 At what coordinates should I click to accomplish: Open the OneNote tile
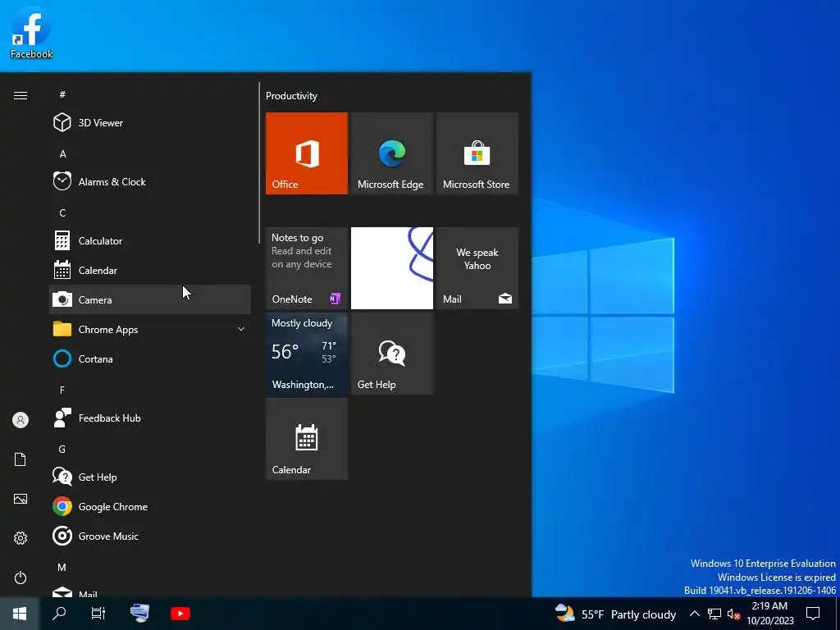307,268
